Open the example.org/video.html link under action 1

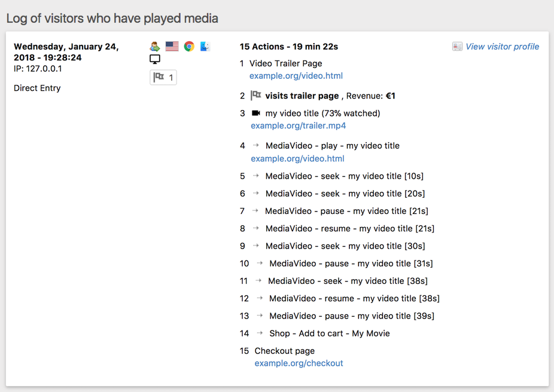click(296, 76)
